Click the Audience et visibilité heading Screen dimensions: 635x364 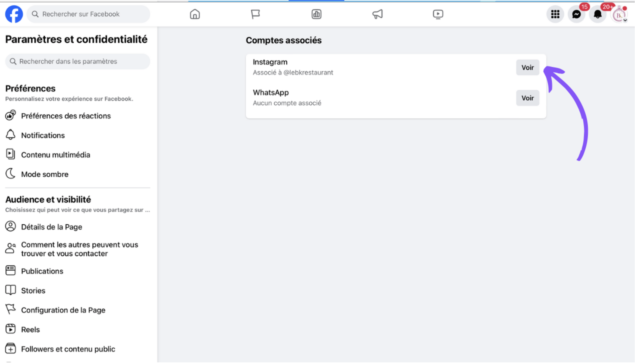coord(48,200)
